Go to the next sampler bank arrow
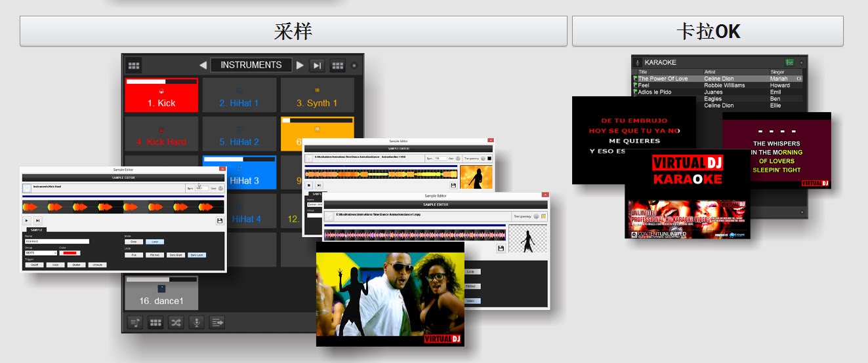Screen dimensions: 868x363 tap(300, 66)
